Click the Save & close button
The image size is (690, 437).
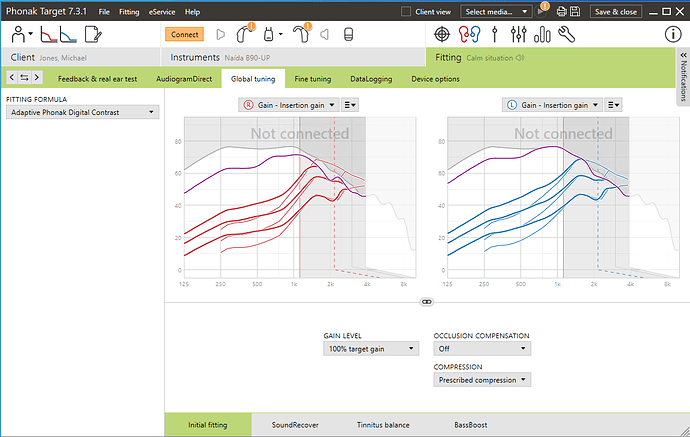pos(615,12)
